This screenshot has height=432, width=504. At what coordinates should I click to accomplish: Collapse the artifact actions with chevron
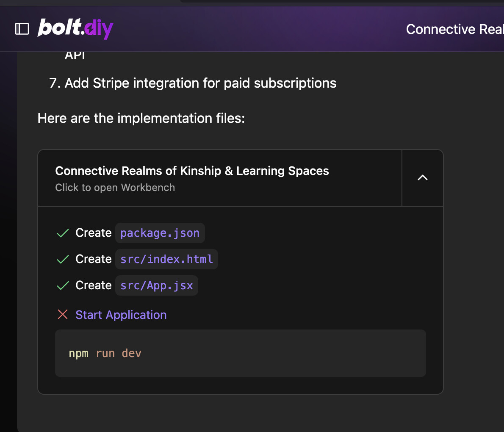click(422, 178)
